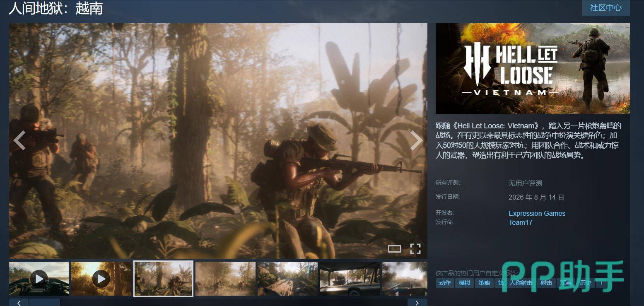Click the thumbnail strip scrollbar handle
The image size is (644, 306).
coord(44,302)
